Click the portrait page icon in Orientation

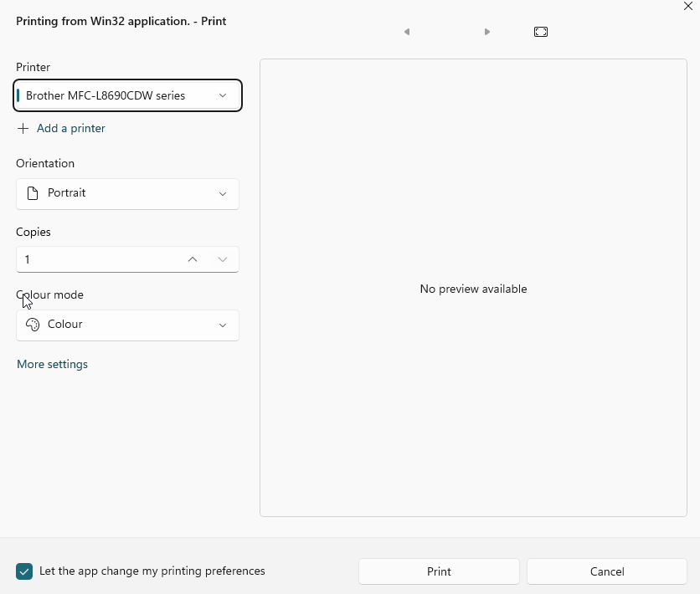(x=33, y=193)
